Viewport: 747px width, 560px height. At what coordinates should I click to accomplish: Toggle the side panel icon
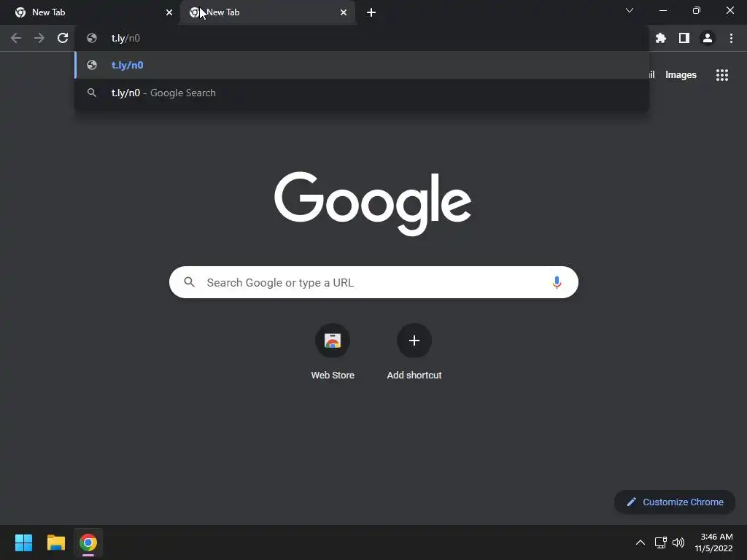click(684, 38)
